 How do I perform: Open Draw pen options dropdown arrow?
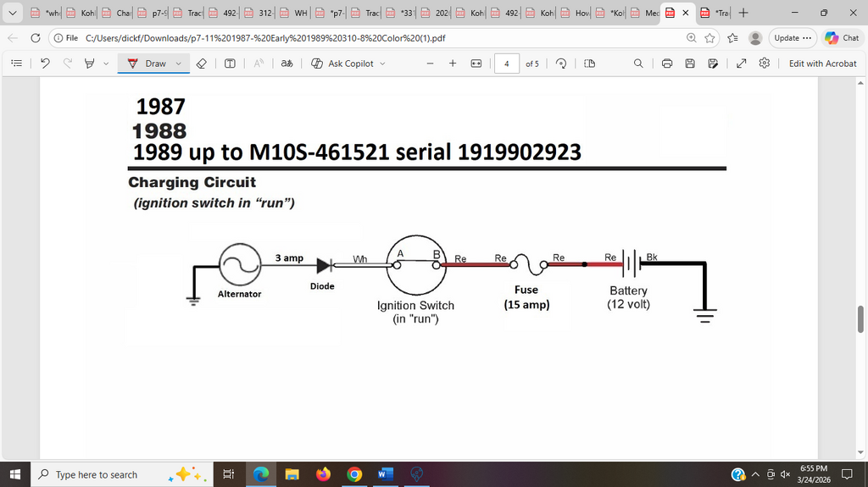(x=179, y=64)
